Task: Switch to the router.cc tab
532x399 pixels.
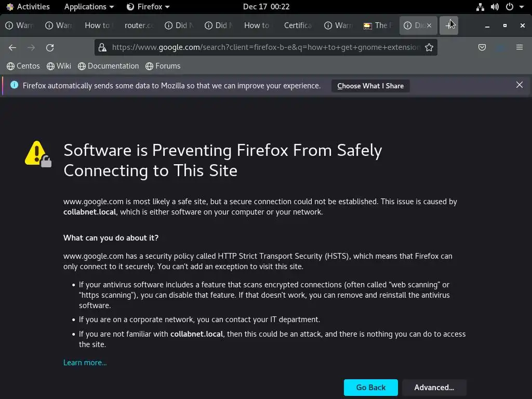Action: click(139, 25)
